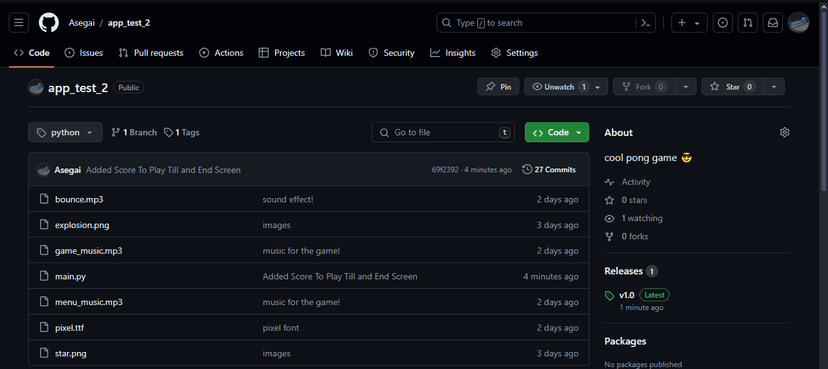Open the Code tab
Viewport: 828px width, 369px height.
pos(32,53)
